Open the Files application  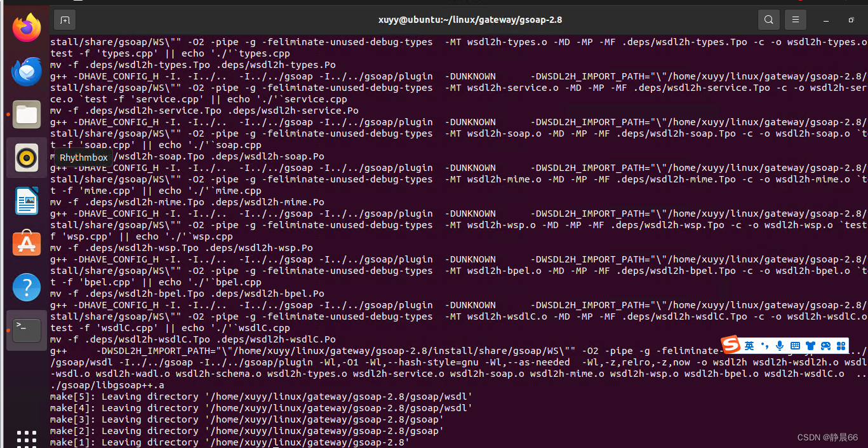click(26, 114)
